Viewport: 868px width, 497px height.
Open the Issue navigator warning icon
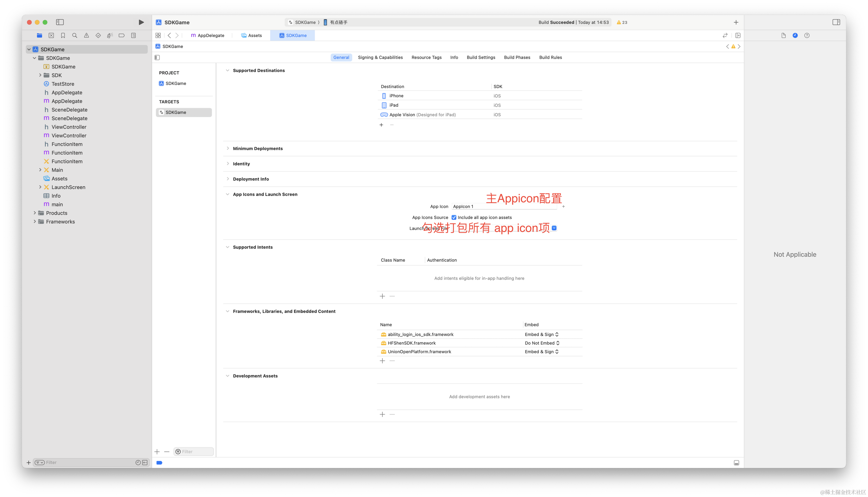pyautogui.click(x=86, y=36)
